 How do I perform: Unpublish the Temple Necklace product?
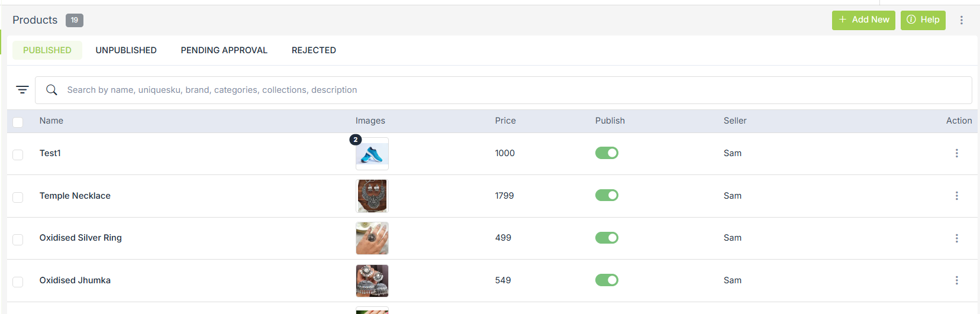[x=607, y=195]
